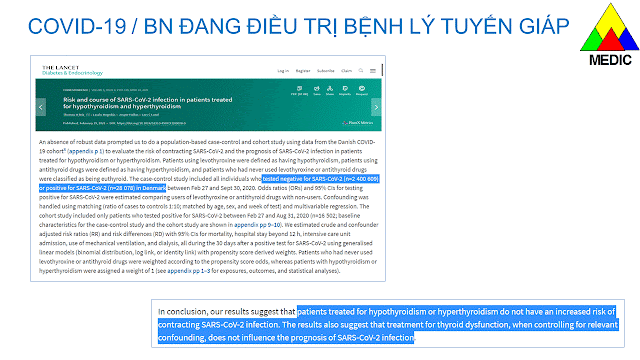640x360 pixels.
Task: Open The Lancet Diabetes & Endocrinology logo
Action: coord(72,70)
